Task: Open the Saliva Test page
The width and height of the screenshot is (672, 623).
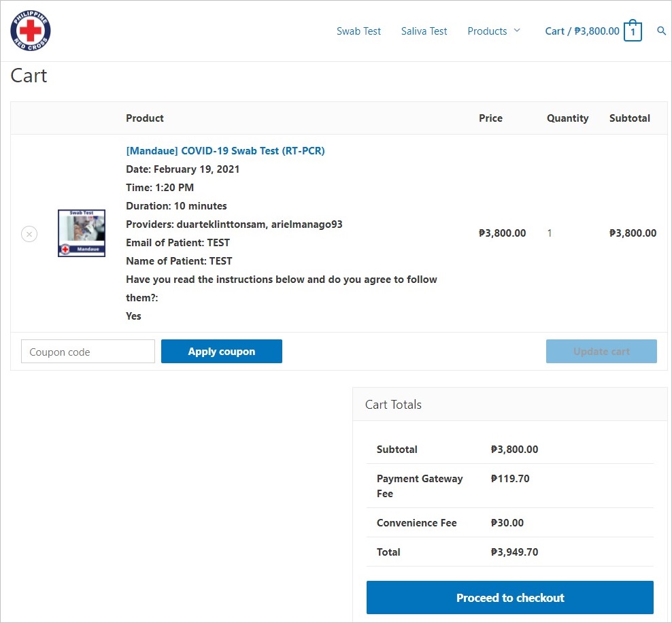Action: [424, 31]
